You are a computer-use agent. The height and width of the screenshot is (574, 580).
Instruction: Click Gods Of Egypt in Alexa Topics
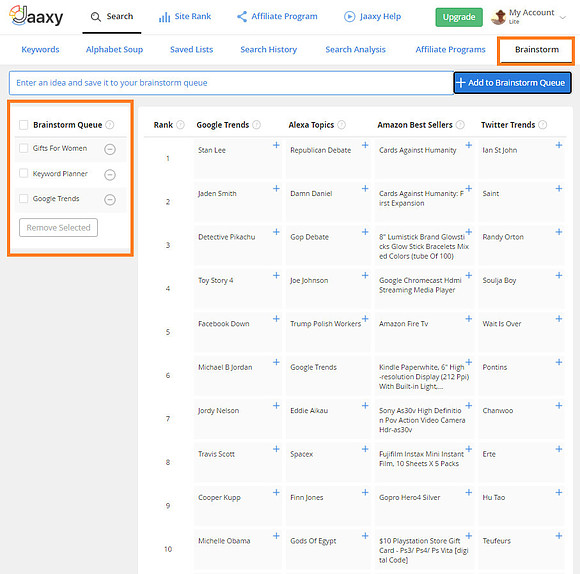click(x=313, y=541)
